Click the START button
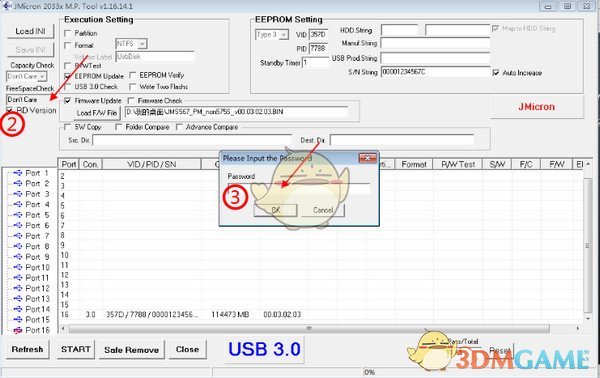This screenshot has width=600, height=378. (x=75, y=349)
